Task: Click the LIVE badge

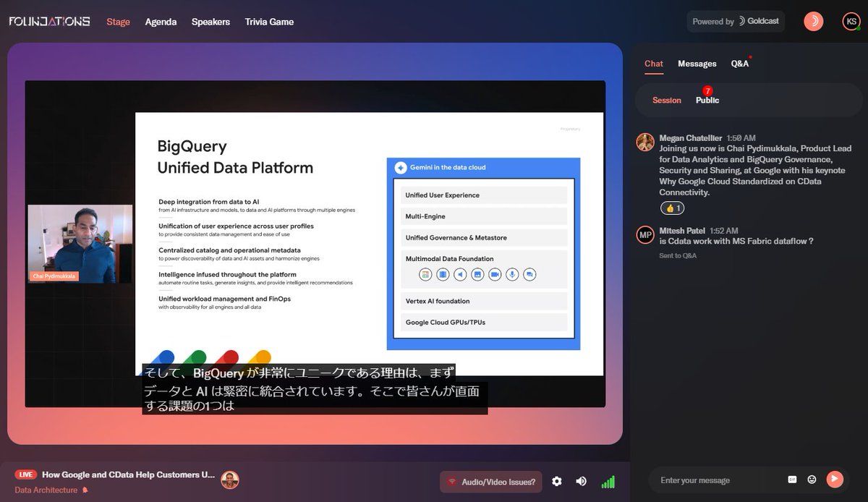Action: (x=26, y=475)
